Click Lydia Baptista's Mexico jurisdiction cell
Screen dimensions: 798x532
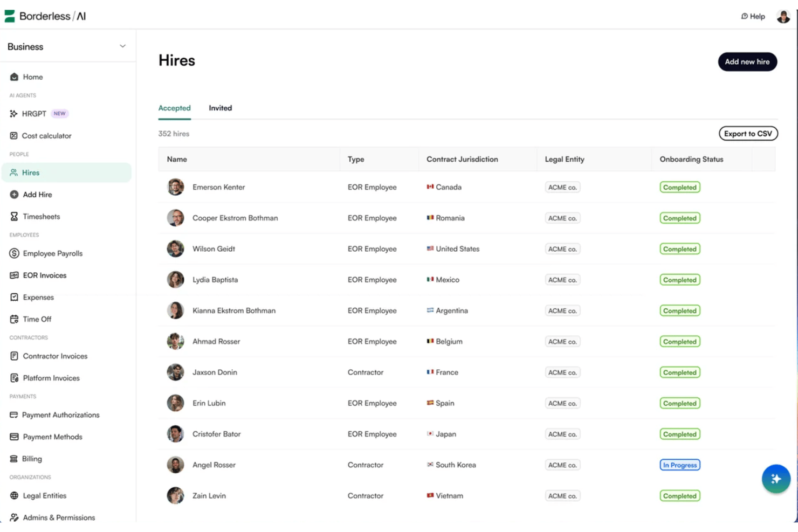(x=443, y=280)
